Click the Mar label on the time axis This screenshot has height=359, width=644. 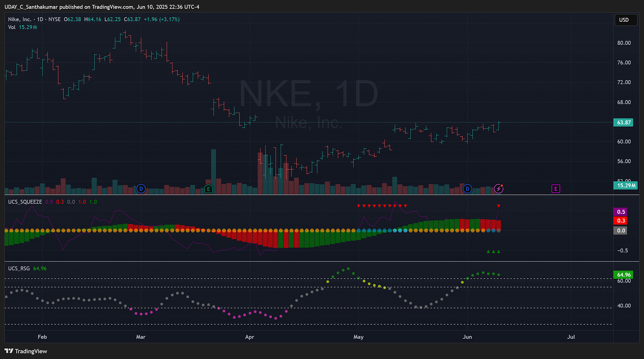click(141, 337)
